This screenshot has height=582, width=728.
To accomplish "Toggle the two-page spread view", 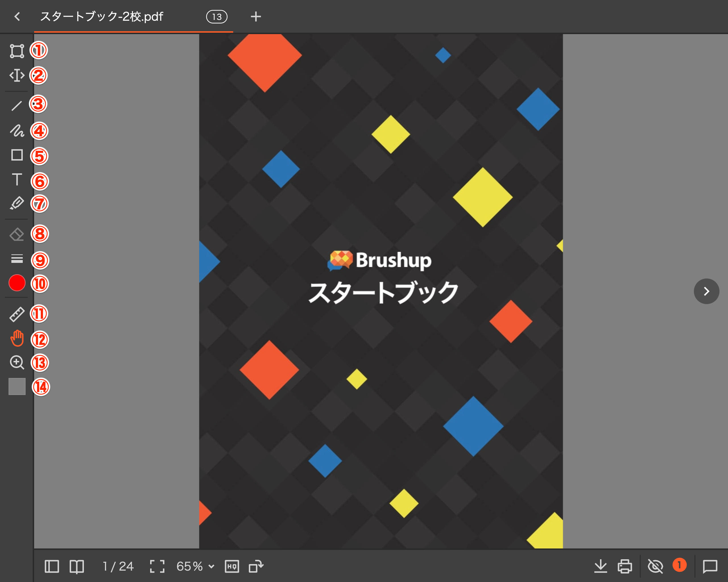I will 77,566.
